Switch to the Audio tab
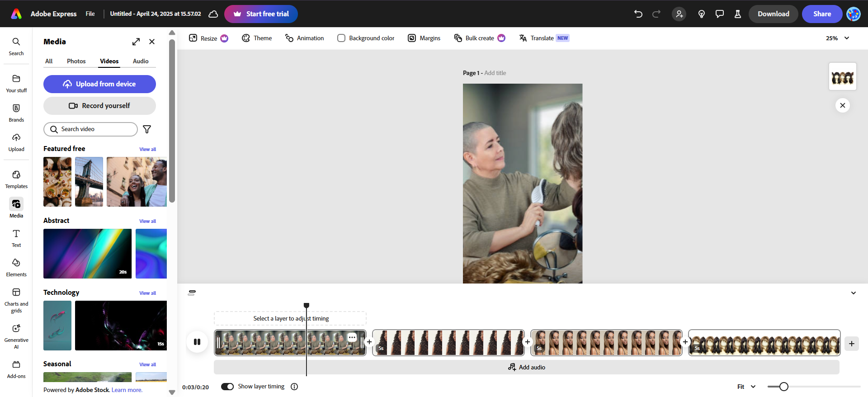Image resolution: width=868 pixels, height=397 pixels. pos(141,61)
